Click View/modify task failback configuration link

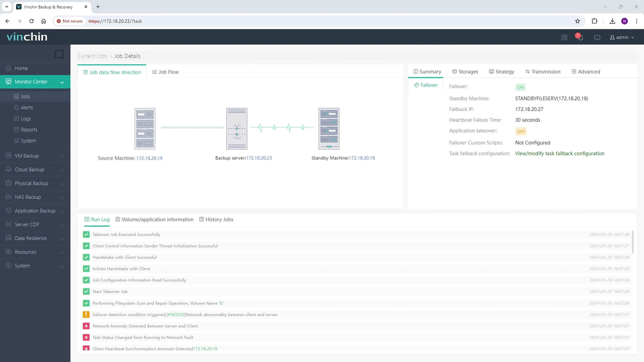(559, 154)
